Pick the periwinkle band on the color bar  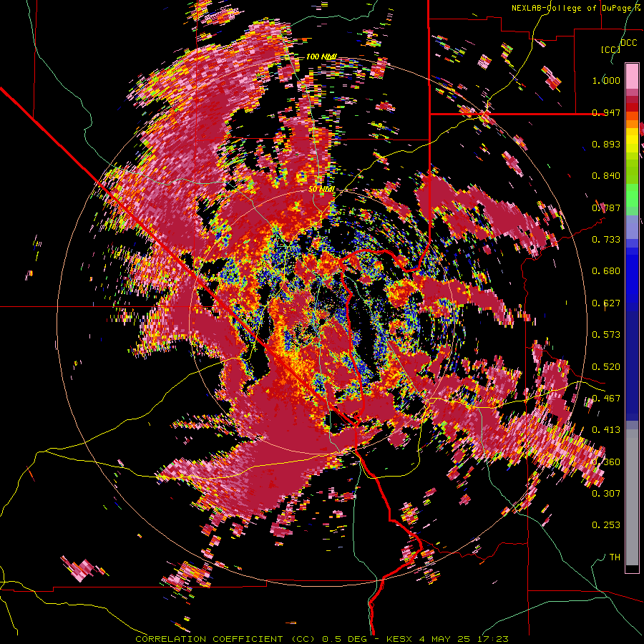tap(632, 227)
